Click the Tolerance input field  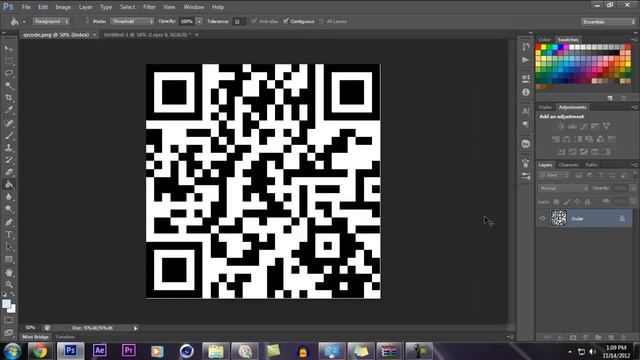(239, 22)
